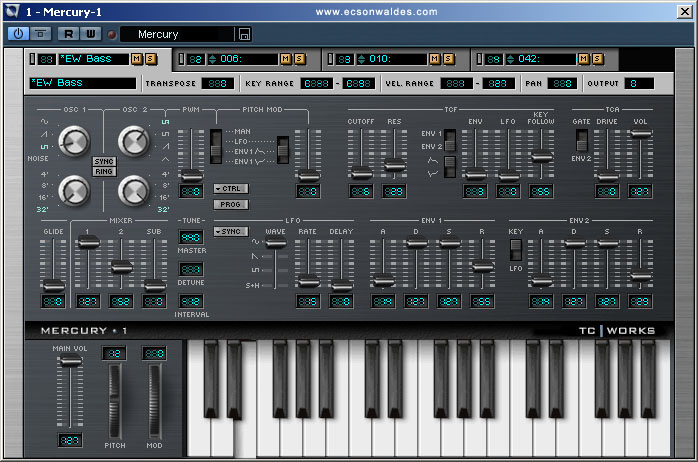Viewport: 698px width, 462px height.
Task: Click the PITCH bend wheel
Action: point(114,401)
